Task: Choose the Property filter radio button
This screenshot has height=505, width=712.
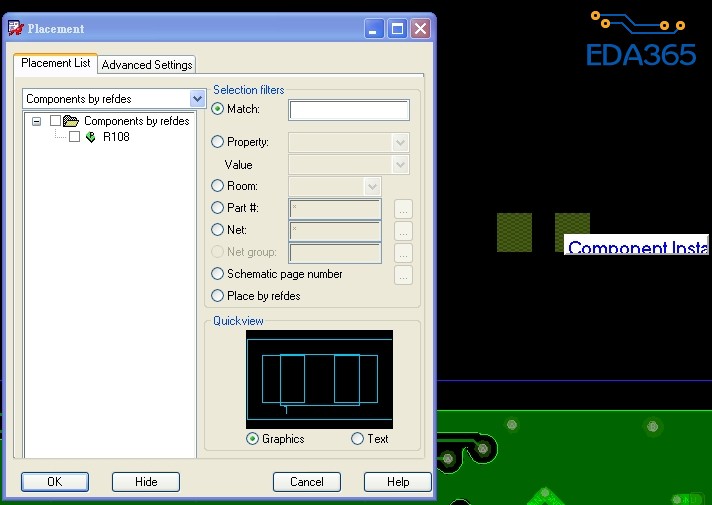Action: (x=218, y=142)
